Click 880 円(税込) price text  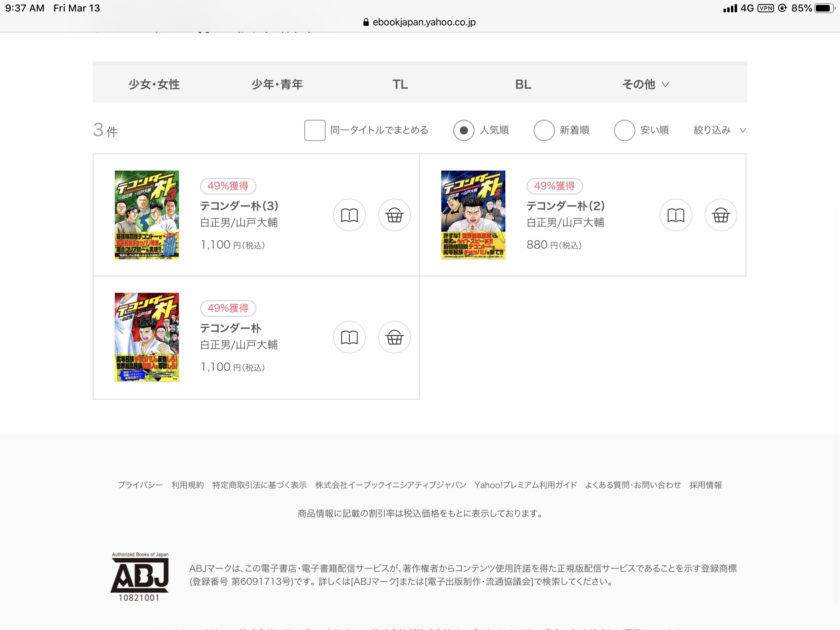(554, 245)
